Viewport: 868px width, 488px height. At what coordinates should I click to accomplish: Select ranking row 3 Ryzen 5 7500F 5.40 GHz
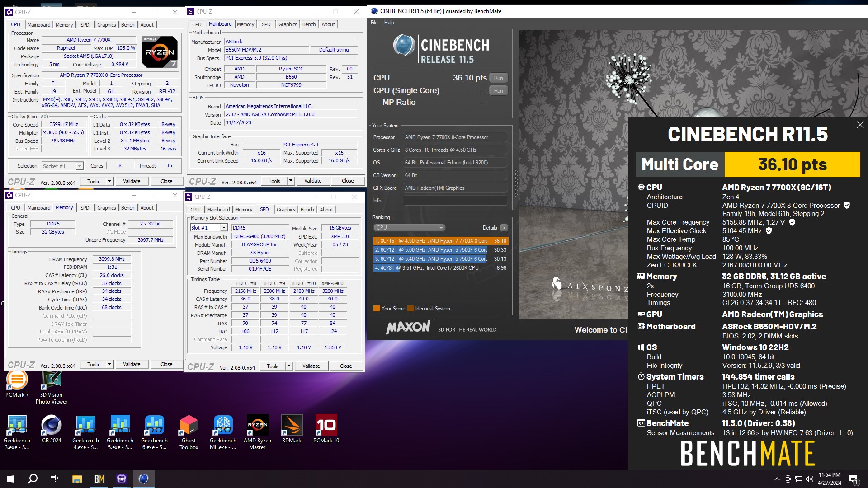tap(441, 259)
